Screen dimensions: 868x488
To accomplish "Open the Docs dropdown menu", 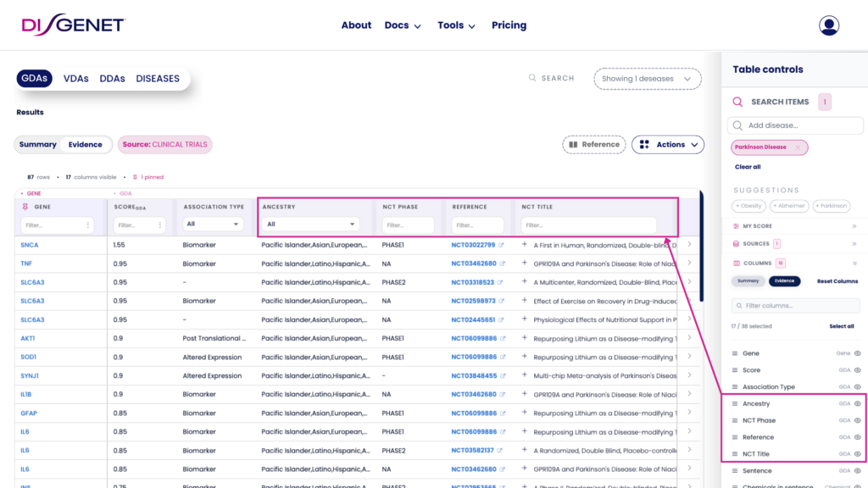I will (x=403, y=25).
